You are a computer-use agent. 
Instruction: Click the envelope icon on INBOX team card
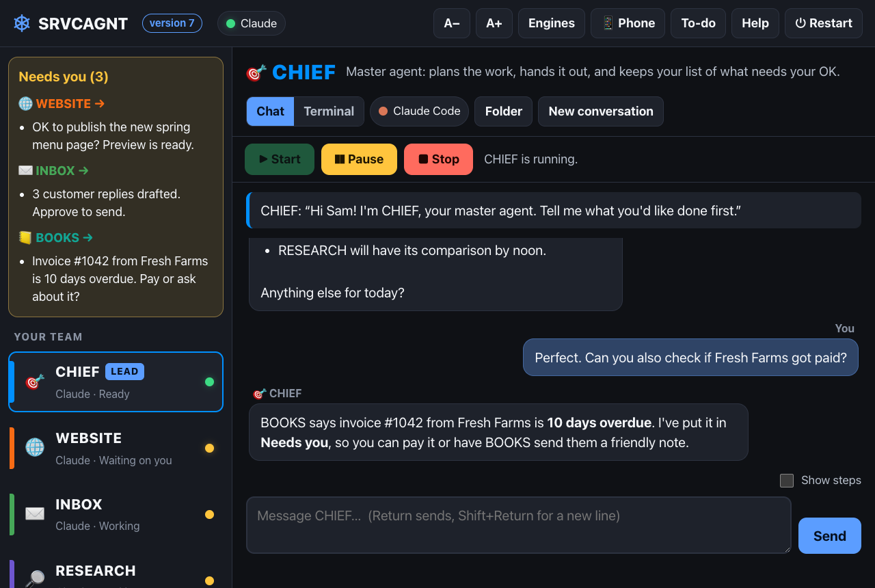(35, 513)
